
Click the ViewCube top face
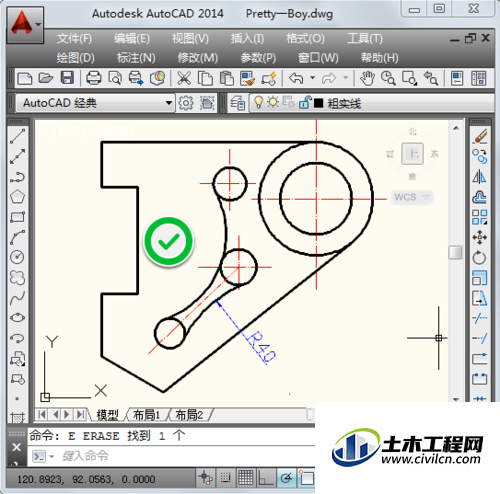click(x=413, y=154)
